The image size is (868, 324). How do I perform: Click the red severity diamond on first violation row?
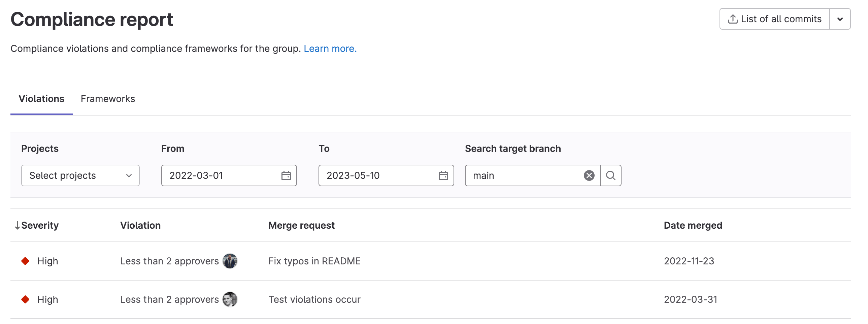(x=26, y=261)
